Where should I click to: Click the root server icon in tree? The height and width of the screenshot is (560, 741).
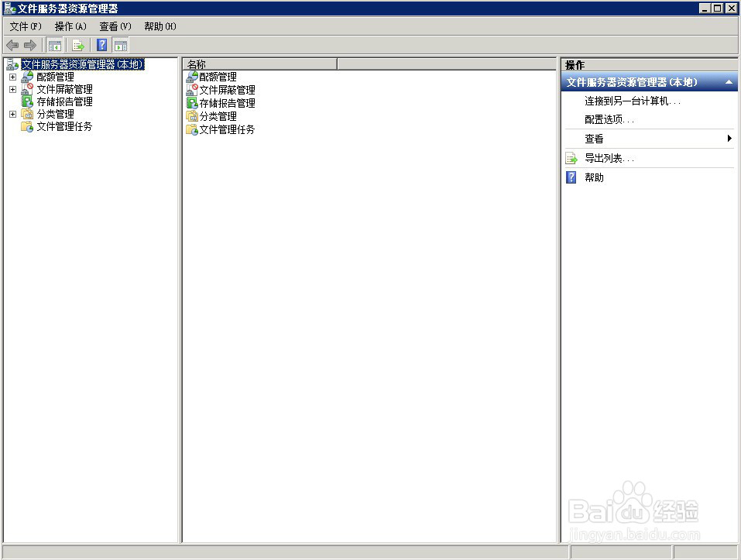(12, 64)
